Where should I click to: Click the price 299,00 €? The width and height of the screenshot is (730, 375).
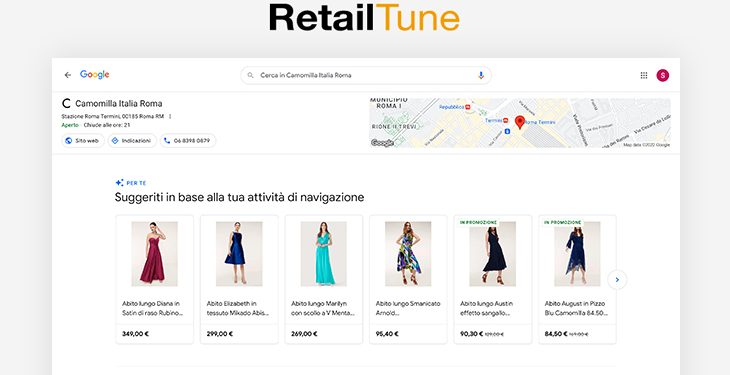(x=220, y=334)
